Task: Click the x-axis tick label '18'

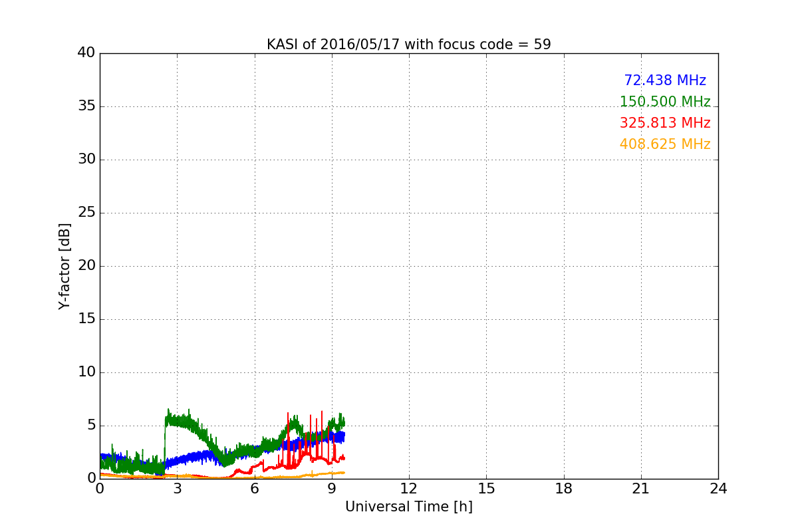Action: pos(564,489)
